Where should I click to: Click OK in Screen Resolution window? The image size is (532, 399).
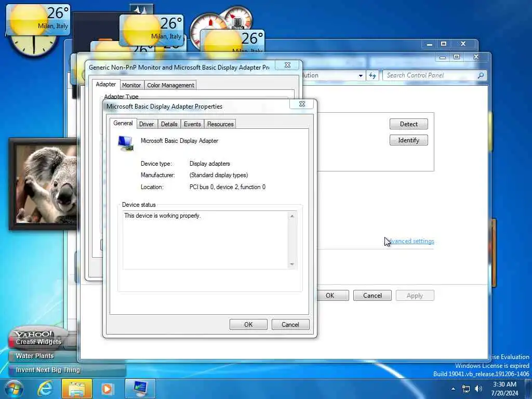[330, 296]
